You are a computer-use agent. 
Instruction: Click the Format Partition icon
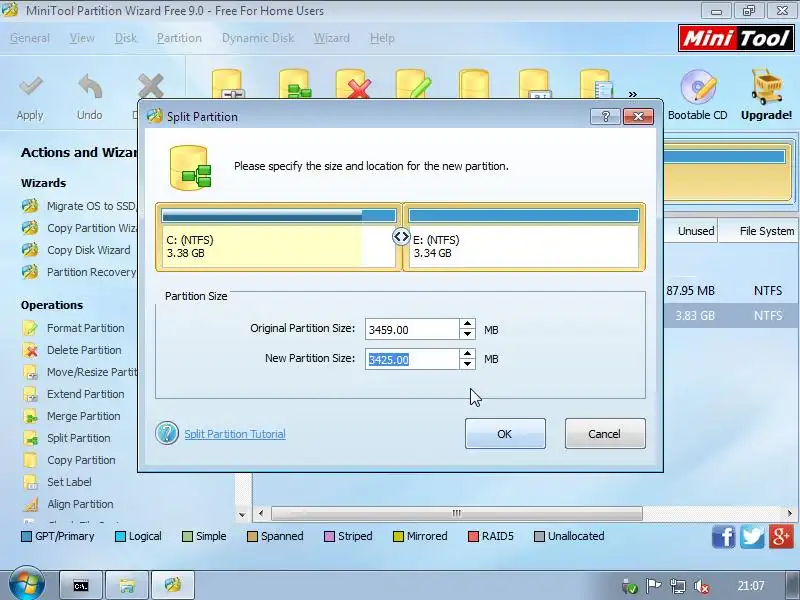point(30,328)
